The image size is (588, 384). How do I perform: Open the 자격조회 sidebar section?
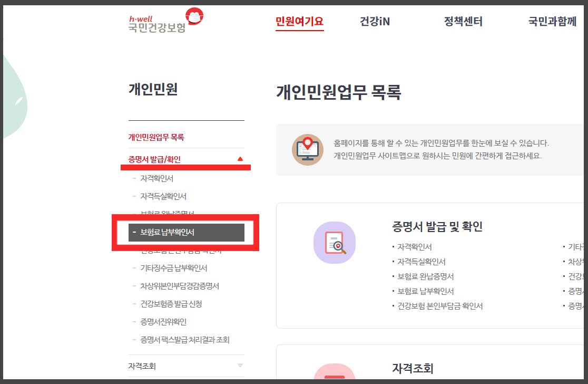coord(142,366)
